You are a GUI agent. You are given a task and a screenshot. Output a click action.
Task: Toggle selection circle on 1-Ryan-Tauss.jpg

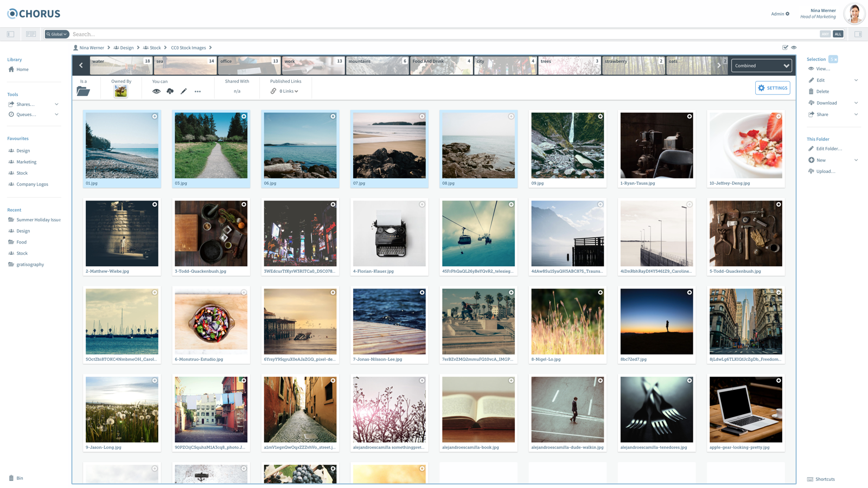tap(690, 117)
